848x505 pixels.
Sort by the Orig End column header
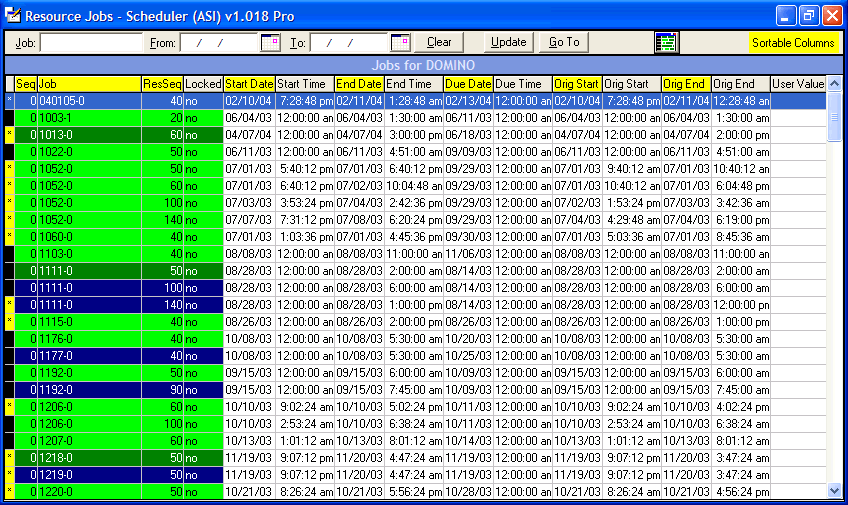click(x=685, y=84)
